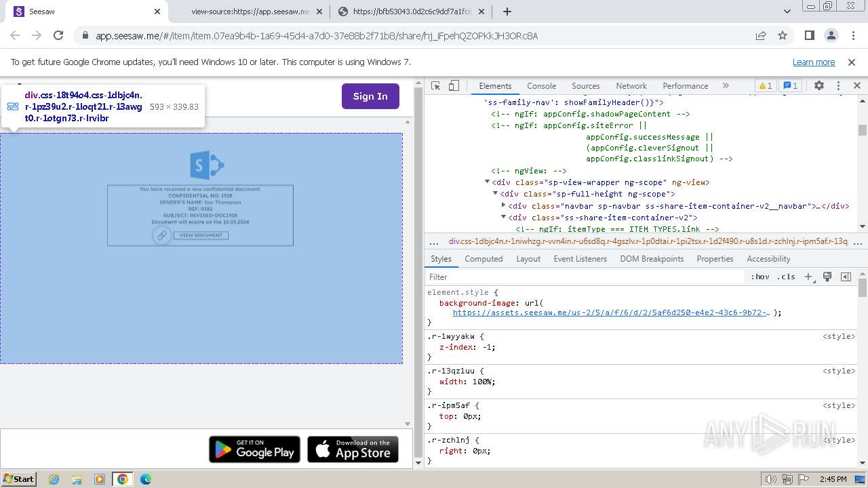The image size is (868, 488).
Task: Select the z-index: -1 style declaration
Action: point(467,347)
